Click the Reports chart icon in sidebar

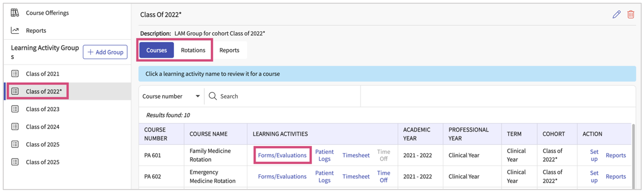[x=15, y=31]
